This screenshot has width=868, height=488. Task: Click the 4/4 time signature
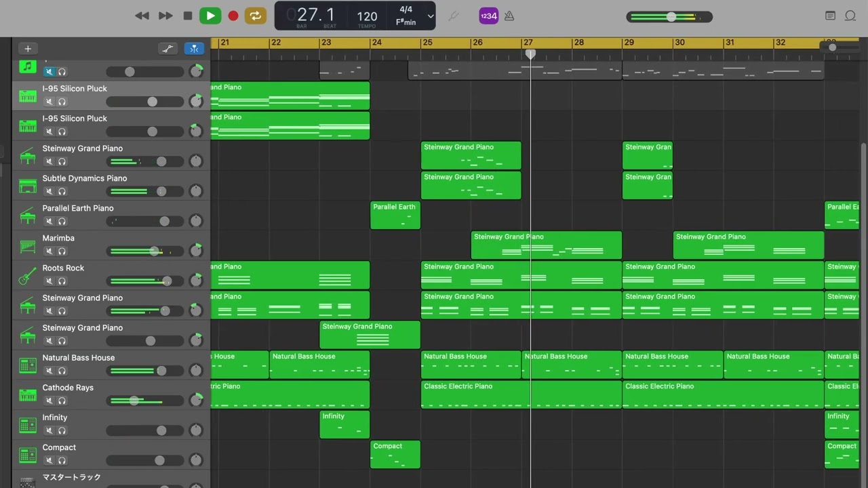click(x=406, y=9)
